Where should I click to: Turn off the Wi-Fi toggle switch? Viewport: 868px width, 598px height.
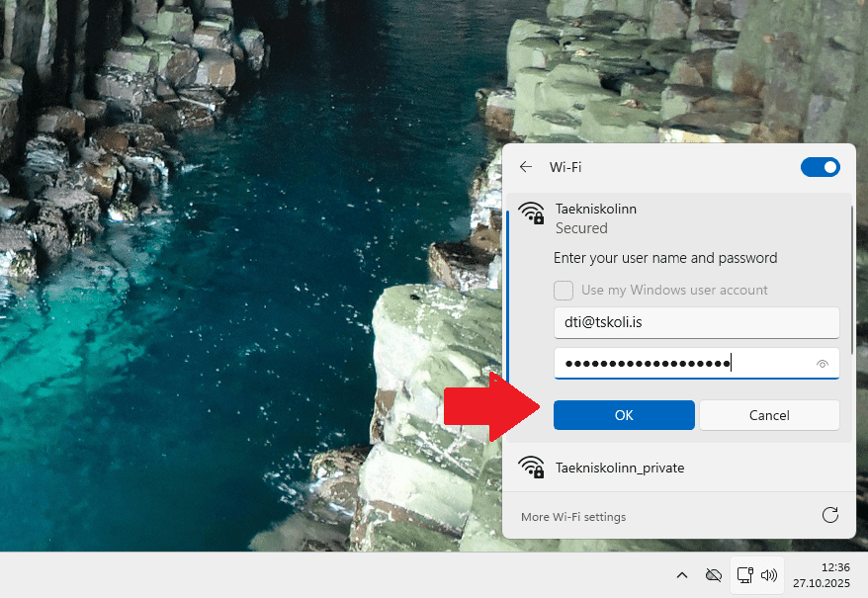coord(820,167)
